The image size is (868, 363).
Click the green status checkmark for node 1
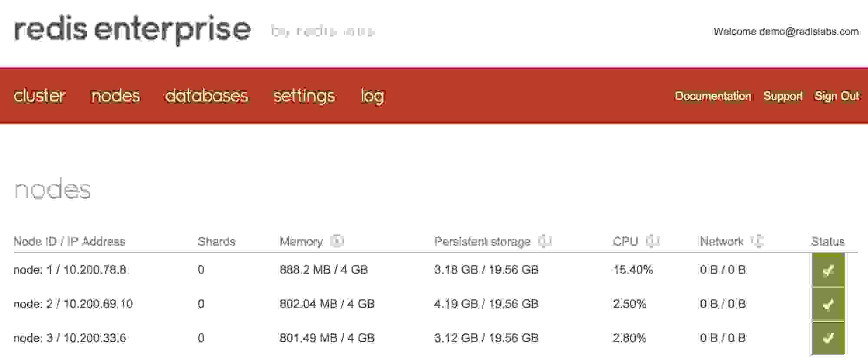[828, 270]
